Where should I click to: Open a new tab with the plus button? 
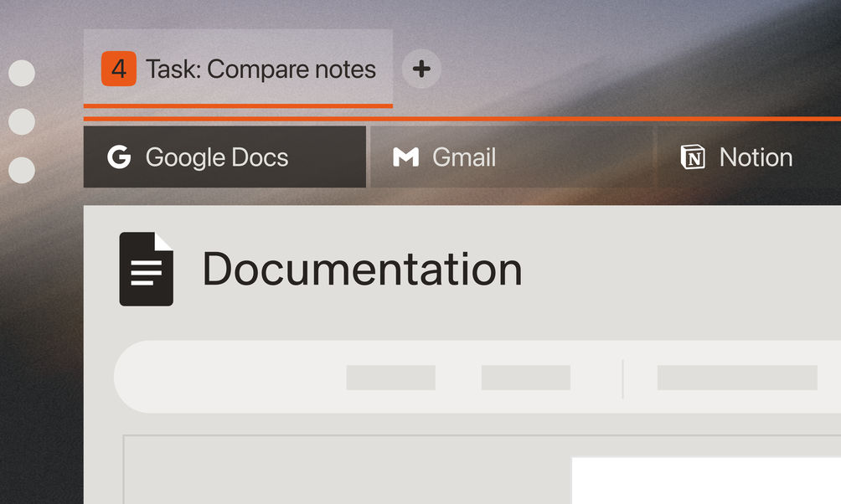421,69
